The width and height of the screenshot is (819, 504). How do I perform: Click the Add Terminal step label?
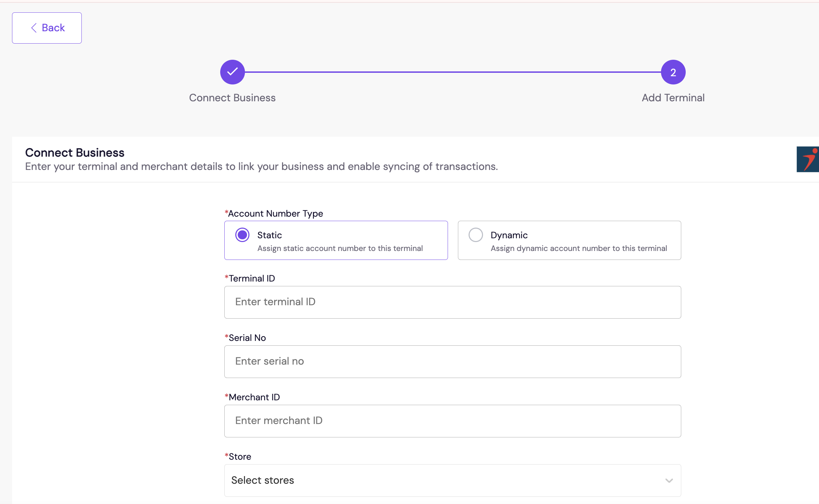click(673, 98)
